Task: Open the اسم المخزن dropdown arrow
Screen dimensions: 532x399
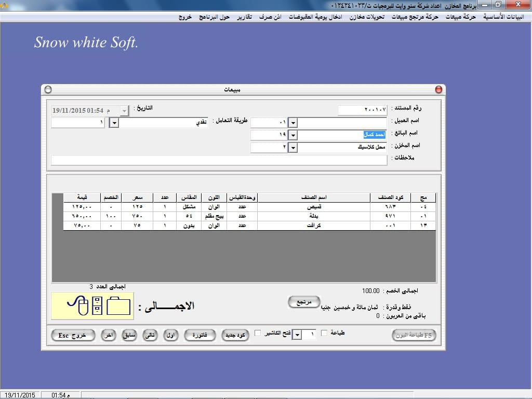Action: tap(293, 148)
